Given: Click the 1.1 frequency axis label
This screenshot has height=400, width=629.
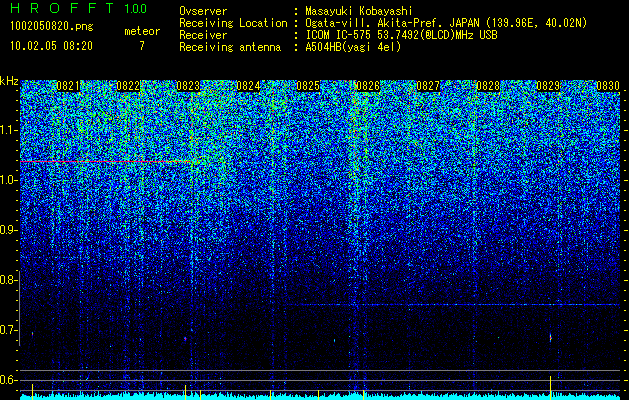Looking at the screenshot, I should (8, 130).
